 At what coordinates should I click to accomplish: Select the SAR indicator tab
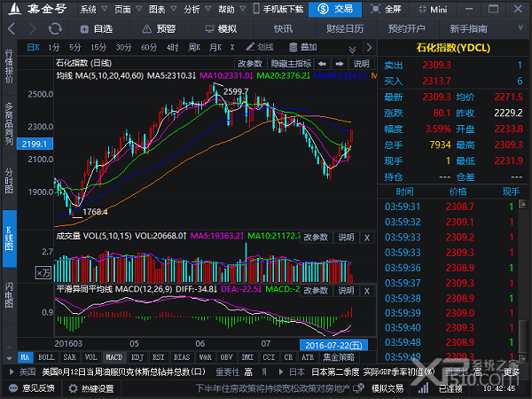(69, 357)
